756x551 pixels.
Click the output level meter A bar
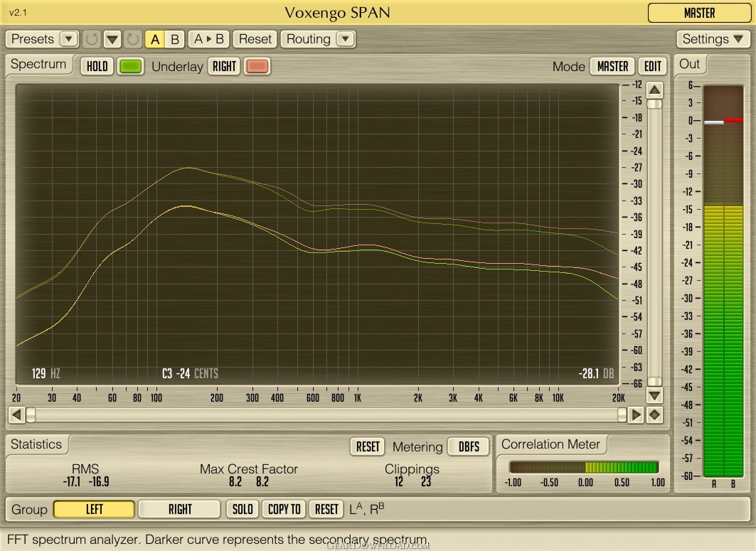coord(713,281)
